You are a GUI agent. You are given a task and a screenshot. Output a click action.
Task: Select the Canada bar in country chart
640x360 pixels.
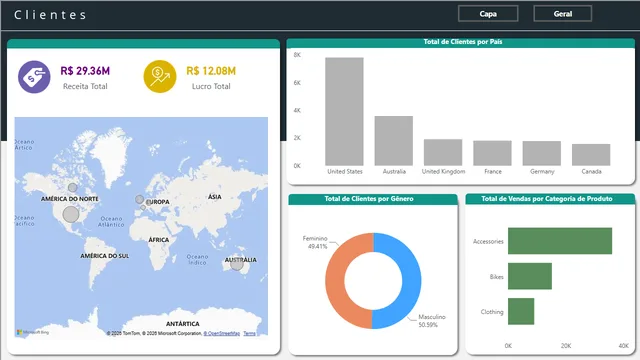point(591,155)
